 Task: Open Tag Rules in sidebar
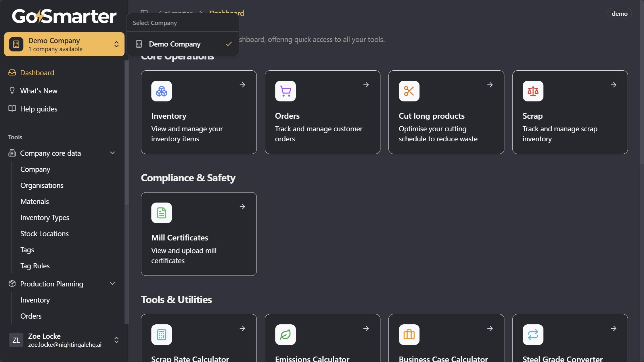[35, 266]
